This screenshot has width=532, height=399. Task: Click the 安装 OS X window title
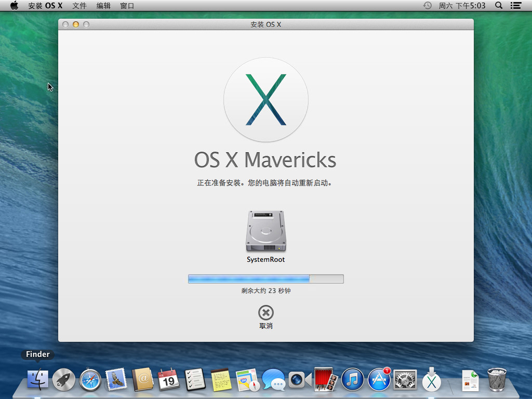[265, 24]
